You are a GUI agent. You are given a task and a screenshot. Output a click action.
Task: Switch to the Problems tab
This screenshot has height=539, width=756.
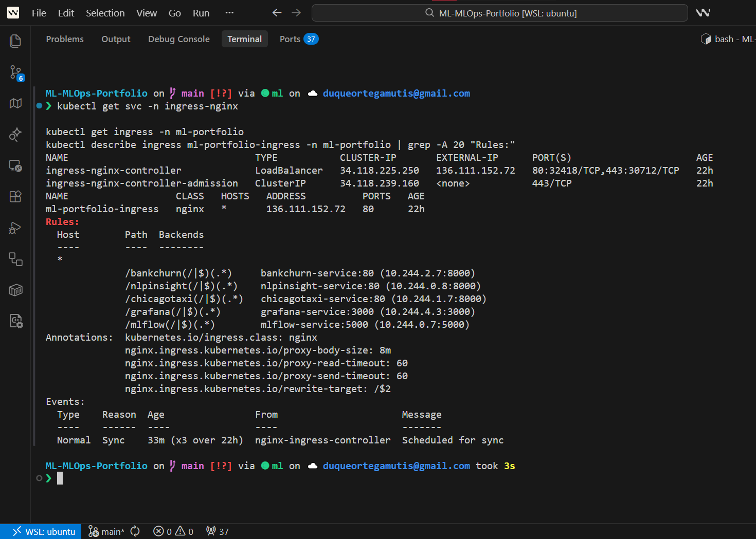(x=65, y=39)
